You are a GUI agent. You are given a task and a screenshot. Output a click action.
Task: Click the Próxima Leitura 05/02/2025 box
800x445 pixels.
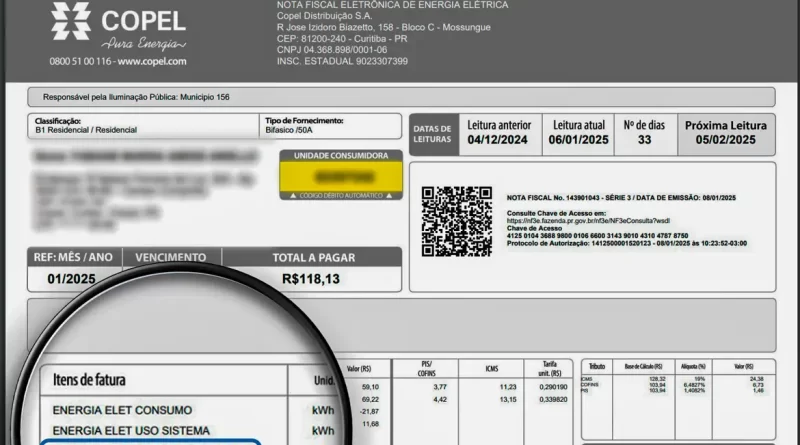pos(726,133)
